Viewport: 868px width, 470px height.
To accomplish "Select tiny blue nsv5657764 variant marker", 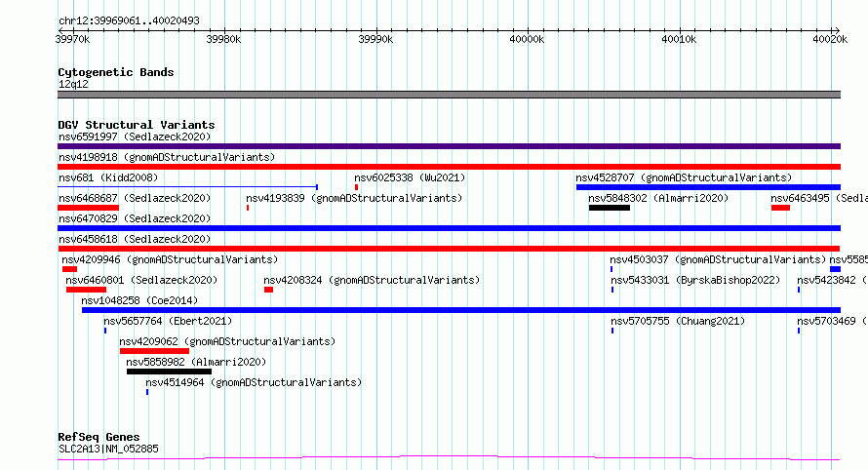I will pyautogui.click(x=105, y=332).
